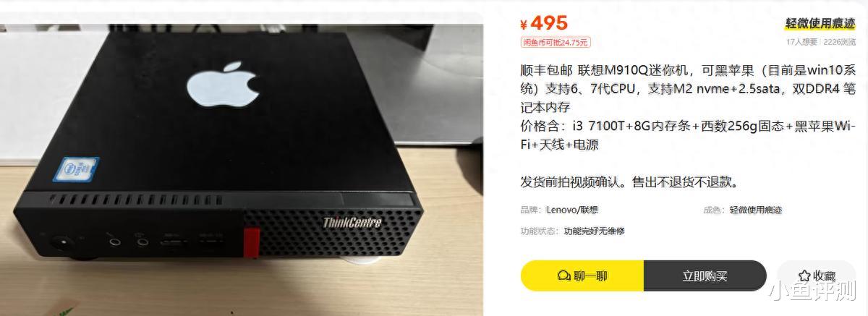Click the star icon to favorite

pyautogui.click(x=804, y=276)
